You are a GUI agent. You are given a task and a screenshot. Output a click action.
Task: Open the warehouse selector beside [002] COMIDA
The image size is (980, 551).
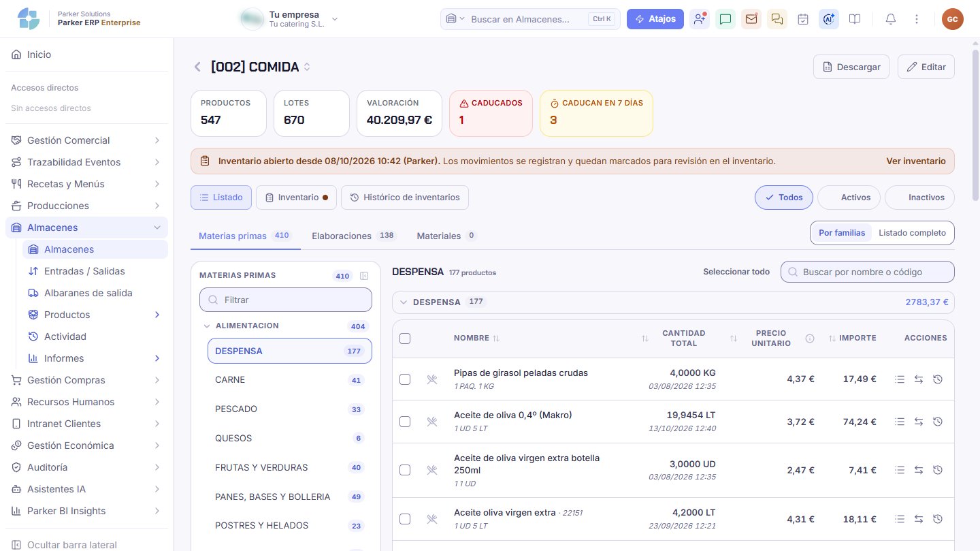[x=307, y=67]
